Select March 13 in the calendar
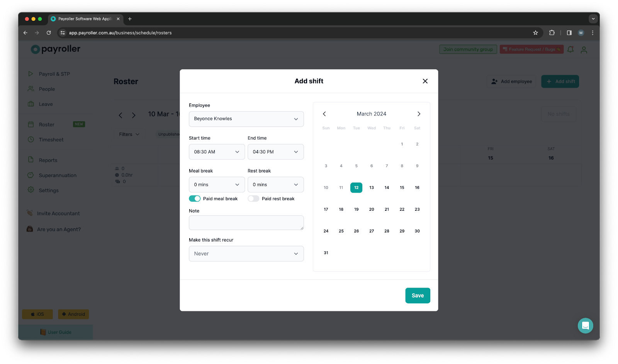 tap(372, 188)
